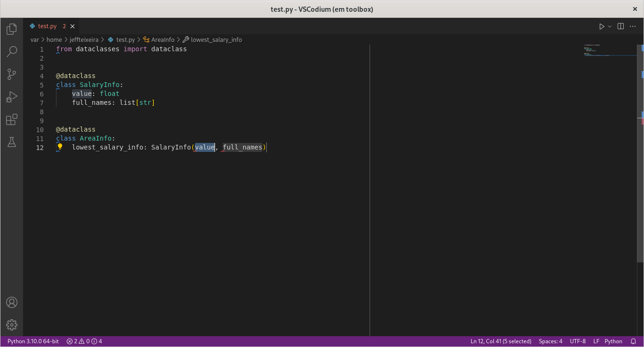The image size is (644, 347).
Task: Open the Accounts icon
Action: click(11, 302)
